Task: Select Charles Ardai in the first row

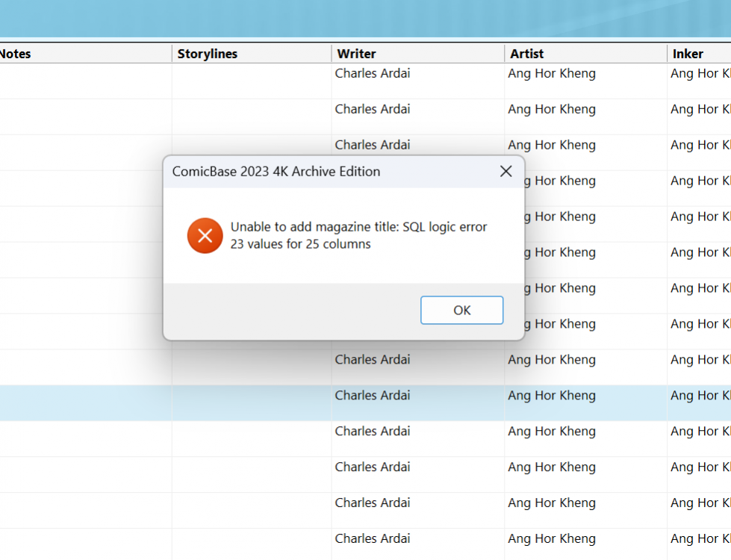Action: coord(373,73)
